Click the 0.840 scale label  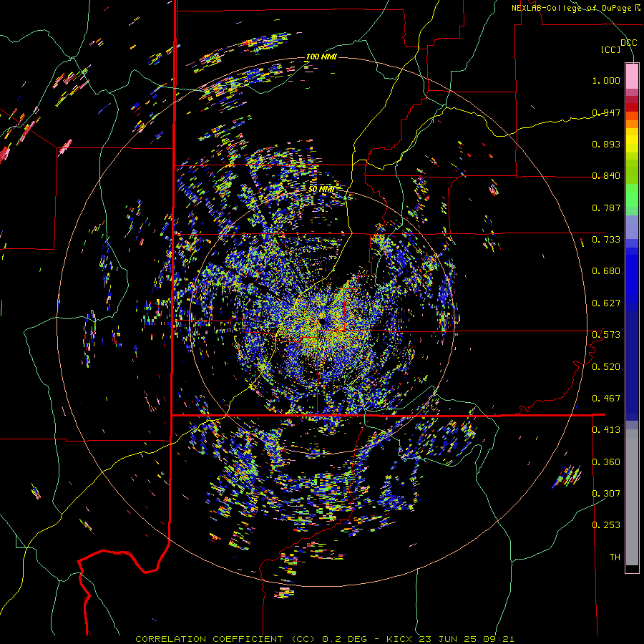[606, 175]
